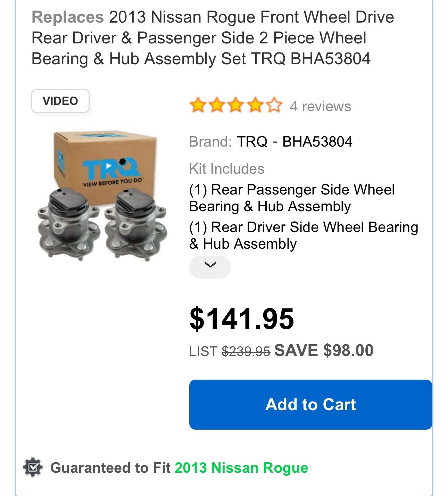Add the hub assembly set to cart

310,404
